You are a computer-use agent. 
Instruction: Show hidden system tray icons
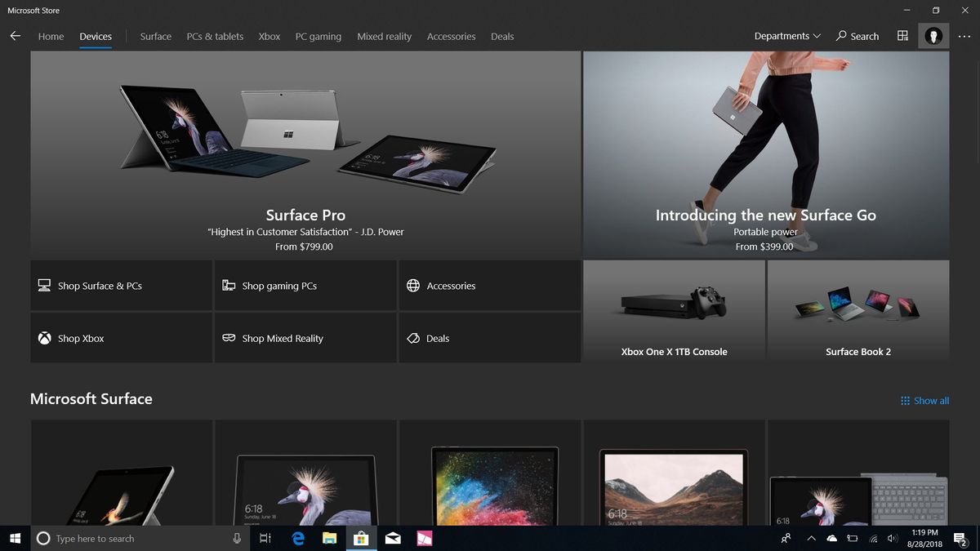[x=811, y=538]
